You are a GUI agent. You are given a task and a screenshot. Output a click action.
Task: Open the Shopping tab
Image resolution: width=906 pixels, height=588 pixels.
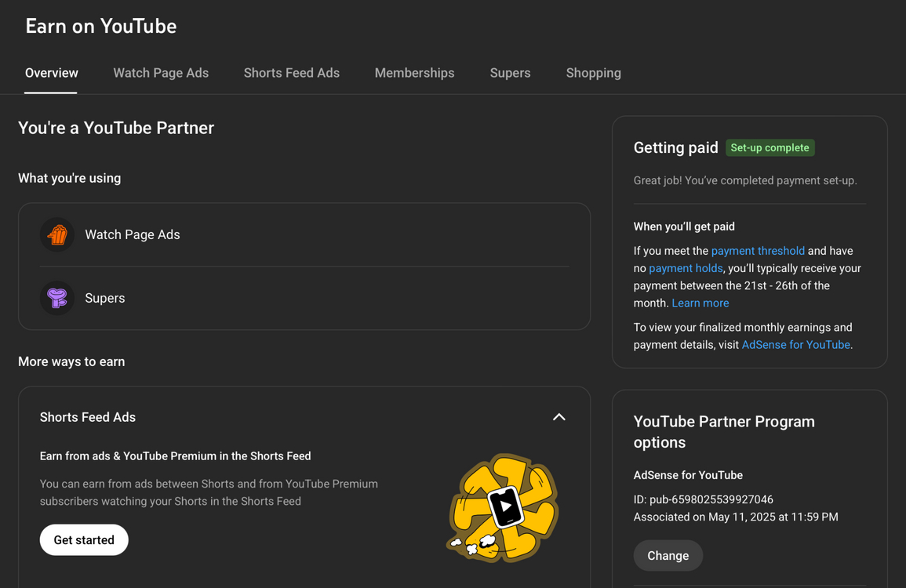593,73
